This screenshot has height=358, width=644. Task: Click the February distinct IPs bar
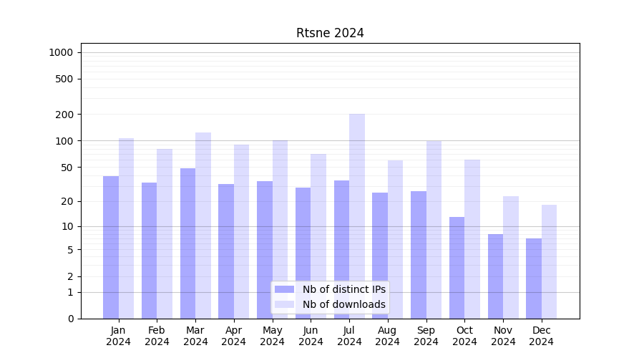pyautogui.click(x=150, y=251)
